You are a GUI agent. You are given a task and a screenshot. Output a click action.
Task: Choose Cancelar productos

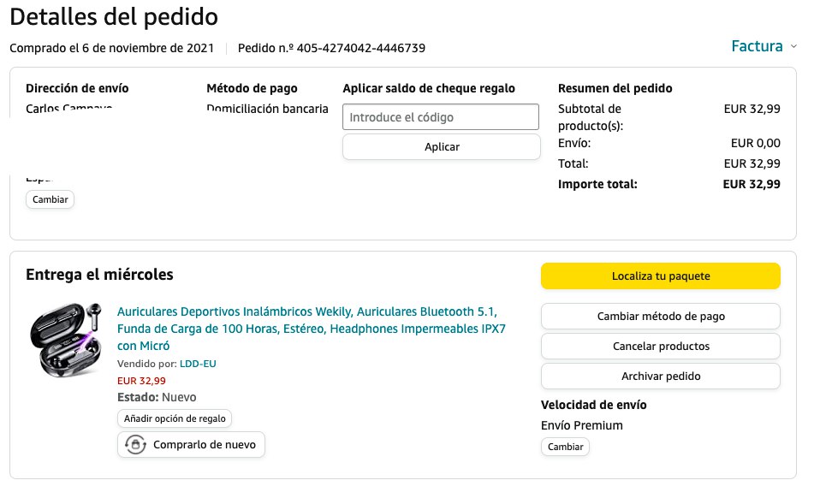[660, 346]
